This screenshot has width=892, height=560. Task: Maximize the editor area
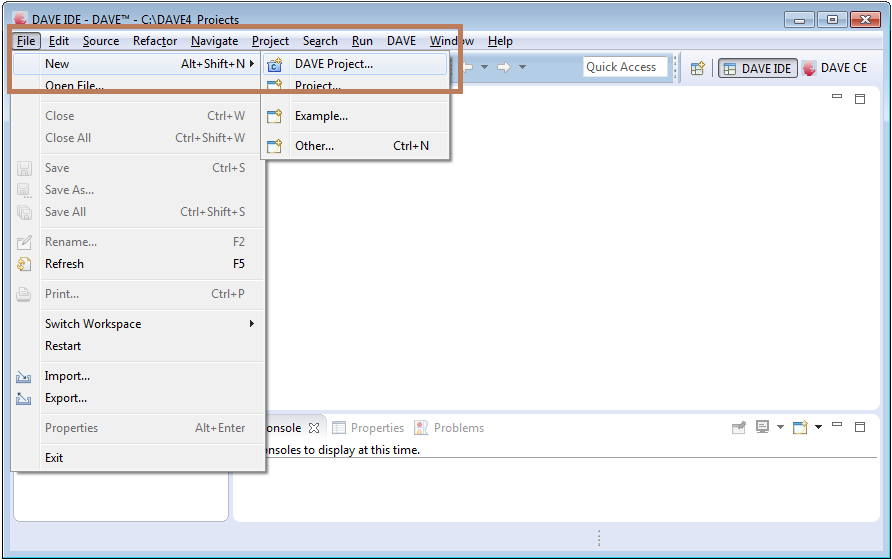pos(860,98)
